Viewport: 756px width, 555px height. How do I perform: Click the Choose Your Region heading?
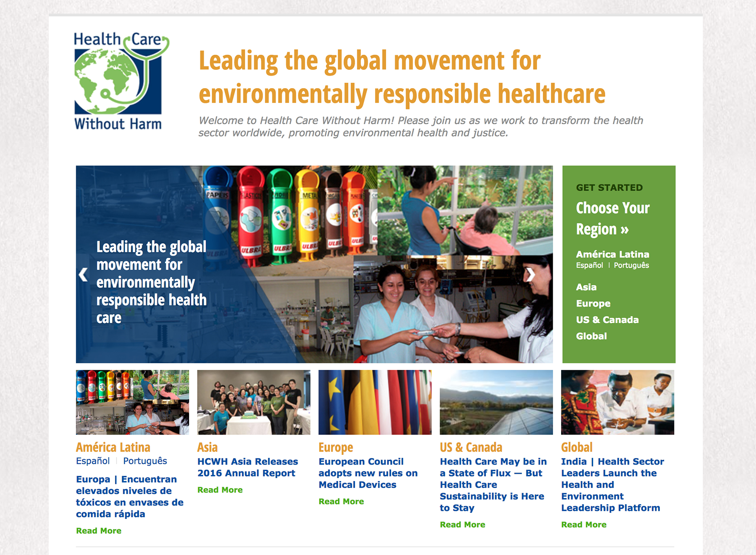point(613,219)
